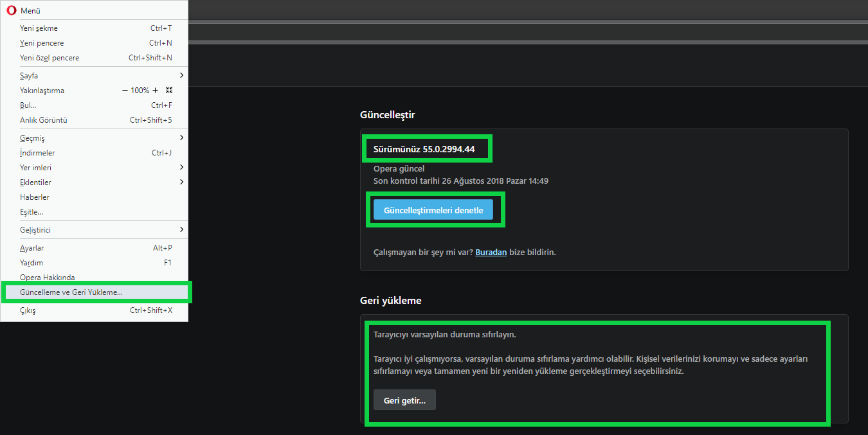Screen dimensions: 868x435
Task: Open Ayarlar settings entry
Action: pyautogui.click(x=94, y=248)
